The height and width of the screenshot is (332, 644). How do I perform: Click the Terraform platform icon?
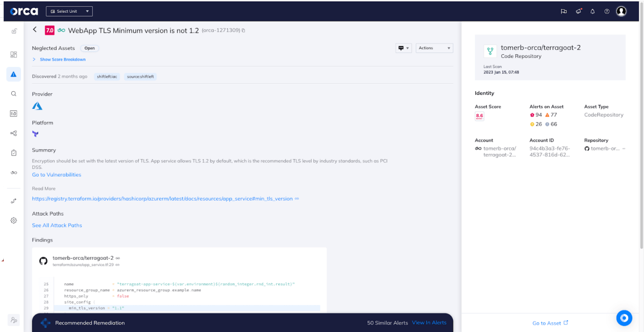pos(35,134)
